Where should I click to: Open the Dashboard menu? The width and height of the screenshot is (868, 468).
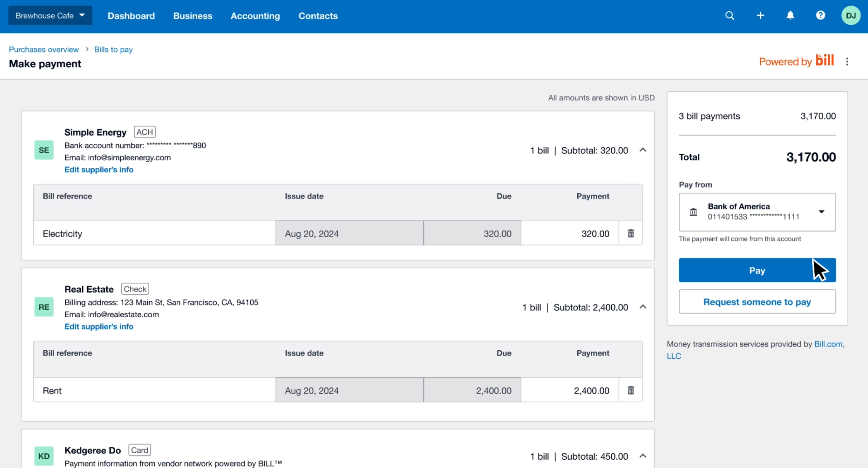(131, 16)
